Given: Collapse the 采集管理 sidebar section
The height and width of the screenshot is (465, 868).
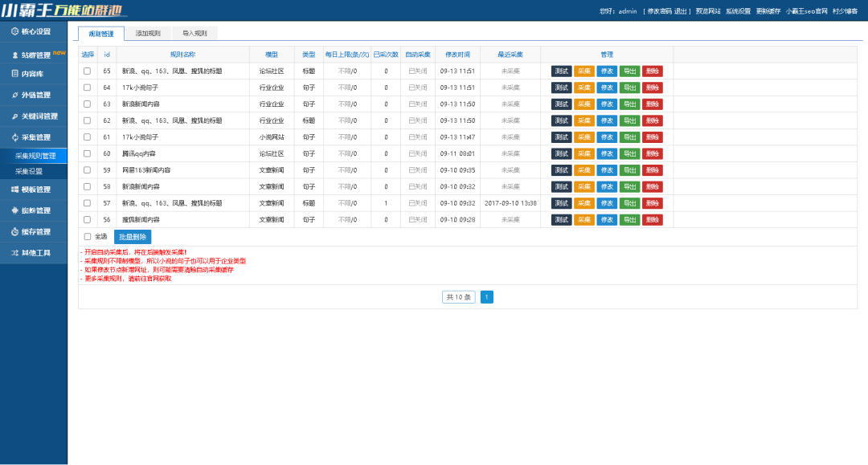Looking at the screenshot, I should (x=35, y=137).
